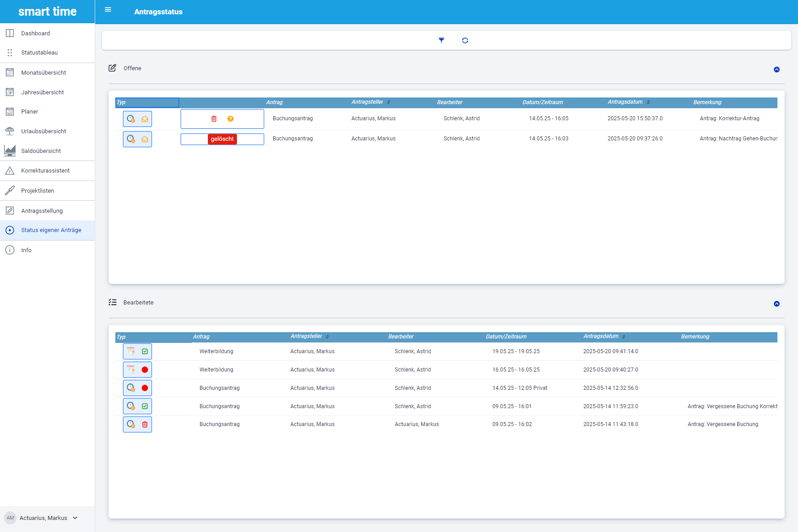The height and width of the screenshot is (532, 798).
Task: Collapse the Bearbeitete section
Action: pyautogui.click(x=777, y=304)
